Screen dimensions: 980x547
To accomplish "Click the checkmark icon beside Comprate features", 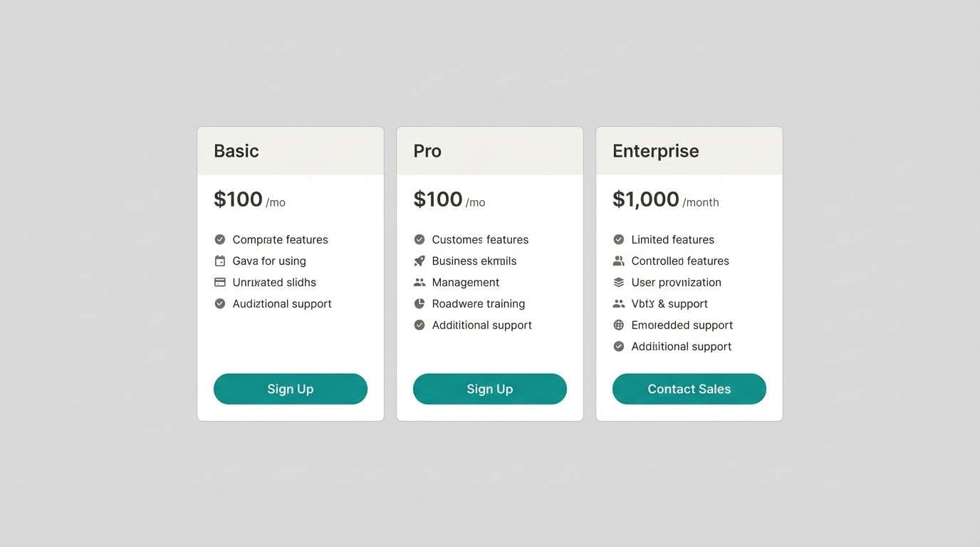I will 219,239.
